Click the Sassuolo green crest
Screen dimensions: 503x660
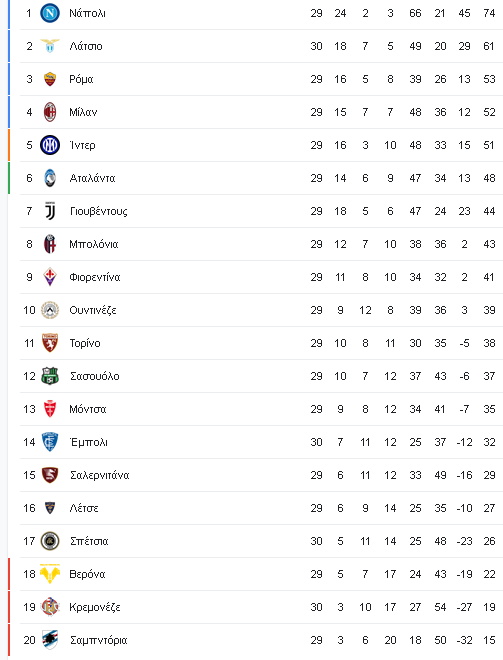click(x=50, y=376)
